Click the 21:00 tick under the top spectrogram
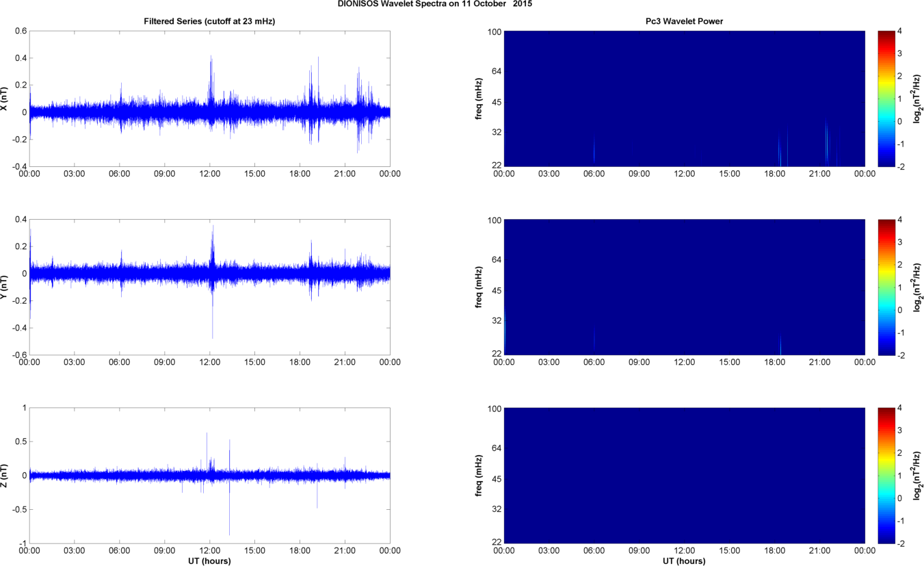The width and height of the screenshot is (924, 566). 819,174
